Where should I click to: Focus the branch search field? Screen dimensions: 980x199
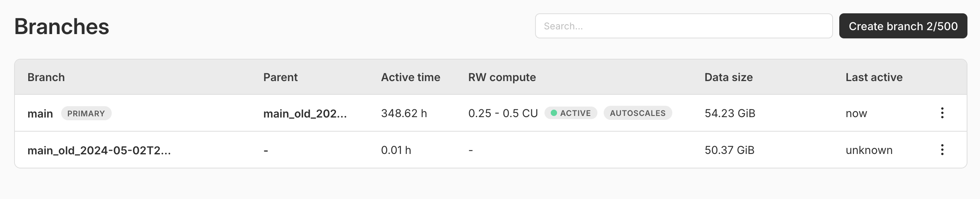684,26
